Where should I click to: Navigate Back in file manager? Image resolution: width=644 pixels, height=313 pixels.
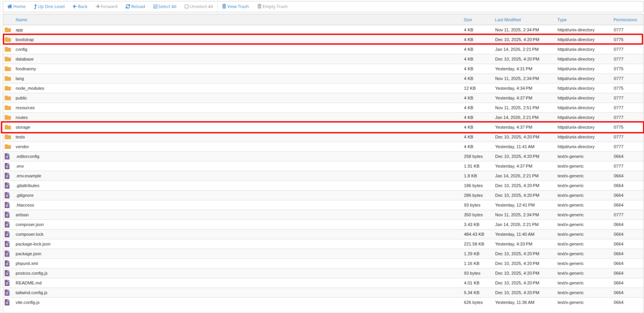pos(80,7)
